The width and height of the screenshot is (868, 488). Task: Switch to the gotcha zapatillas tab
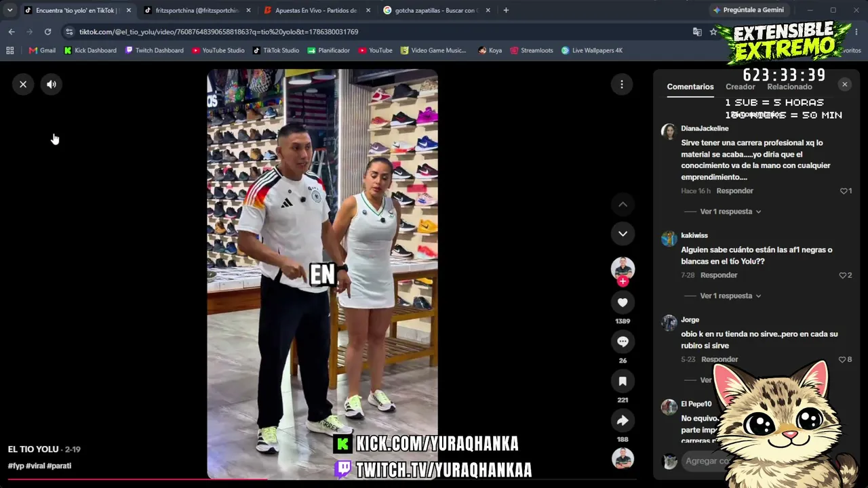(437, 10)
